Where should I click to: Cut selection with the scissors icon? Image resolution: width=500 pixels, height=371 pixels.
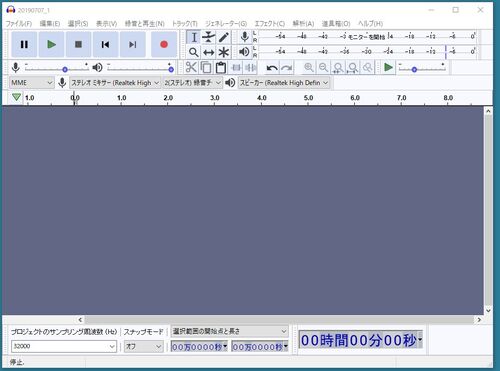[191, 67]
